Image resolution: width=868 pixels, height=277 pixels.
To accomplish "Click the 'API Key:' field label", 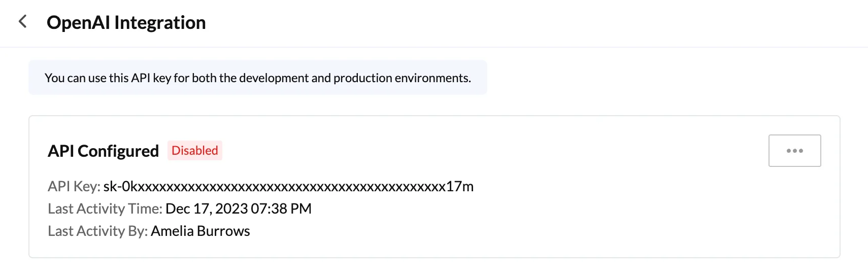I will (74, 187).
